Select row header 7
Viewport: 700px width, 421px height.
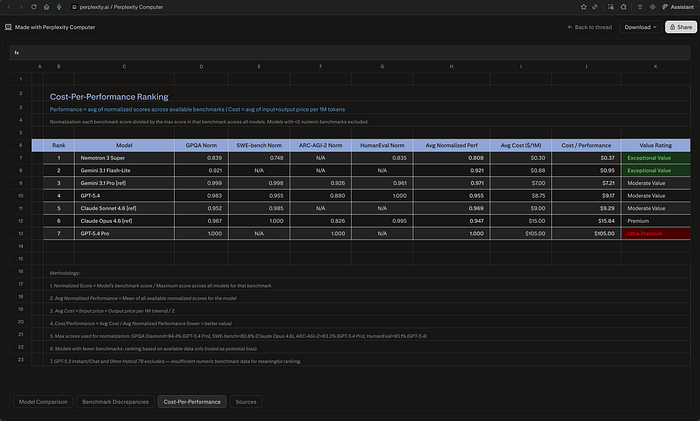coord(21,158)
